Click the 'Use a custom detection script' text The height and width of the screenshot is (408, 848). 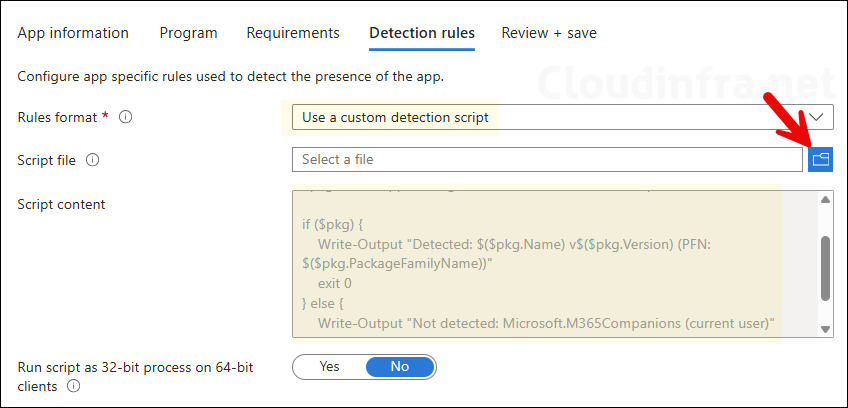point(395,117)
